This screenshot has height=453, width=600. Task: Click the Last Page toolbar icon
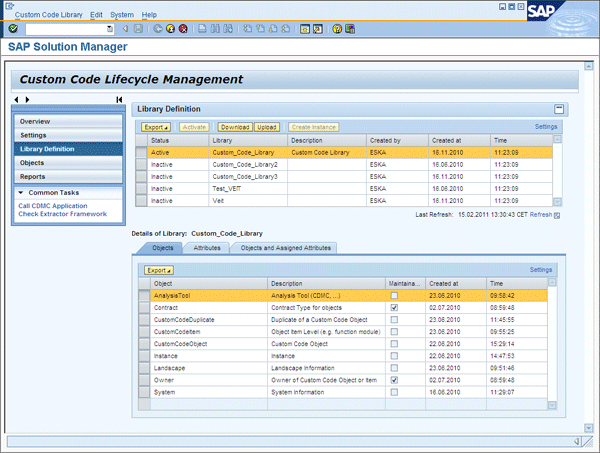point(285,29)
